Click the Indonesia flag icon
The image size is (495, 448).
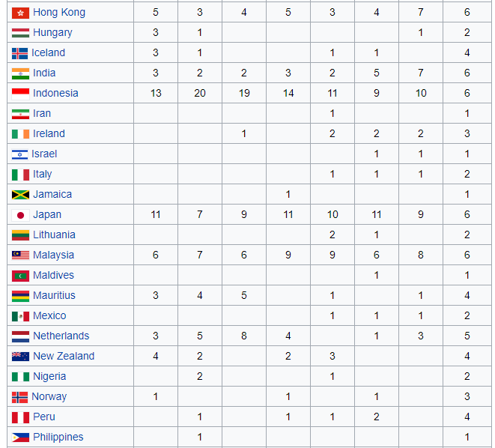pos(20,94)
